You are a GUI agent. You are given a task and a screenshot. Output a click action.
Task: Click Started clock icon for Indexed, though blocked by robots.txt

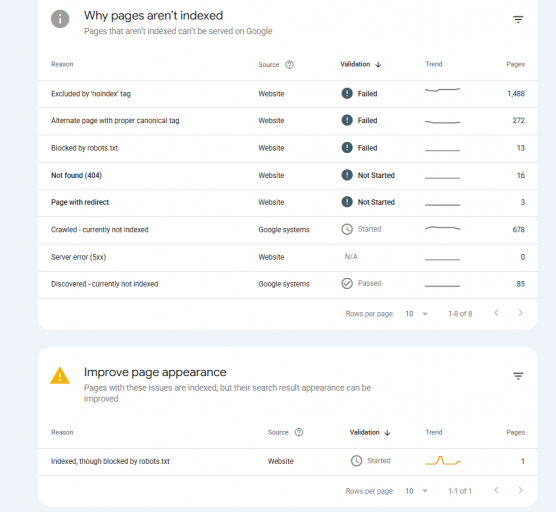click(x=356, y=461)
